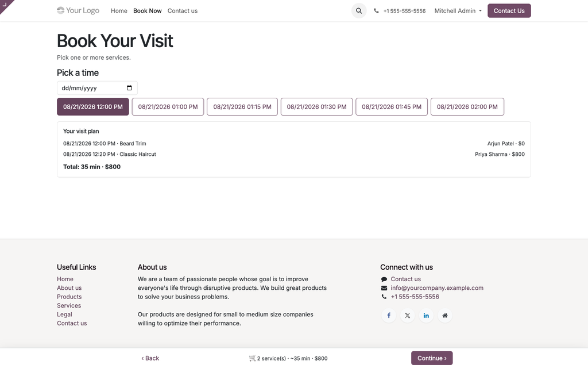The height and width of the screenshot is (368, 588).
Task: Open the calendar picker icon in date field
Action: click(x=129, y=88)
